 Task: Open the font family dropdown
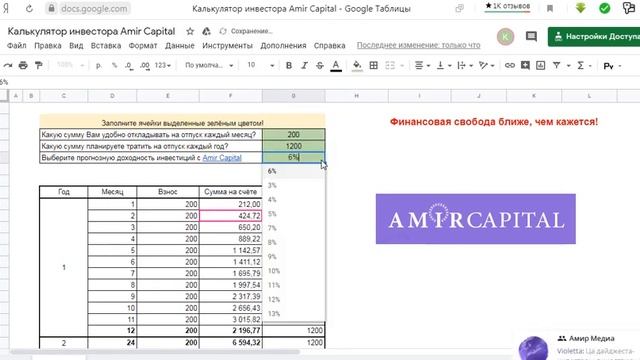coord(209,65)
